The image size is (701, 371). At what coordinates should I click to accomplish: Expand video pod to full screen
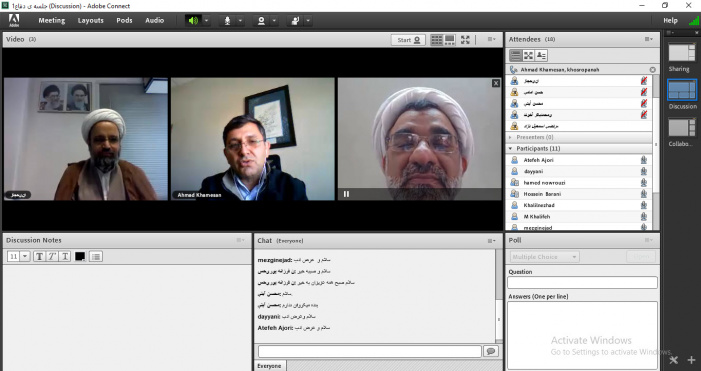point(465,40)
